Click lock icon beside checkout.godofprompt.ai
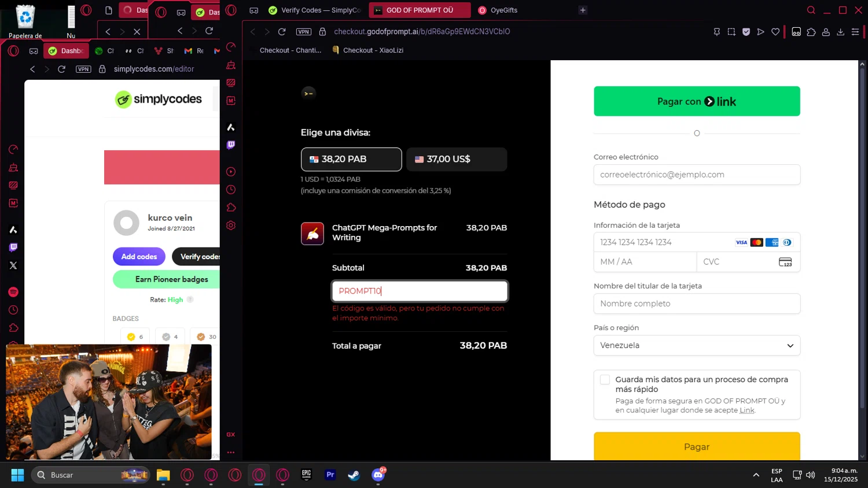 click(x=323, y=32)
